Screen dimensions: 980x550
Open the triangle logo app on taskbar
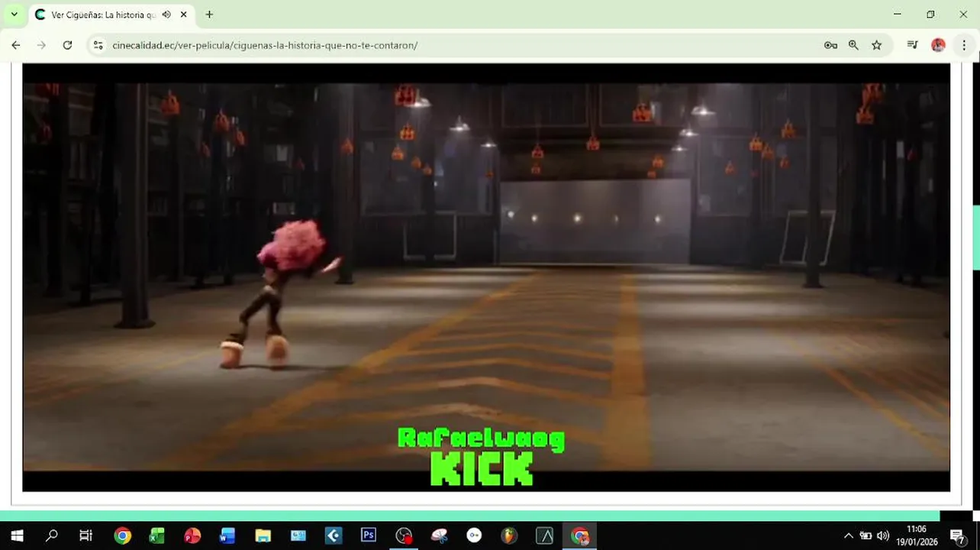click(x=544, y=535)
